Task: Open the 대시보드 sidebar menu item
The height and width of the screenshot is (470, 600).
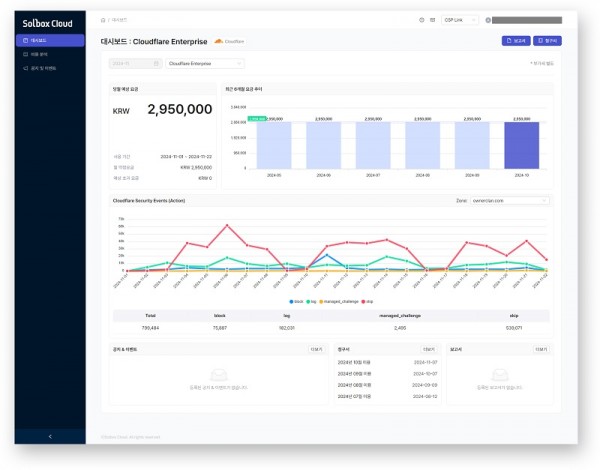Action: pyautogui.click(x=50, y=41)
